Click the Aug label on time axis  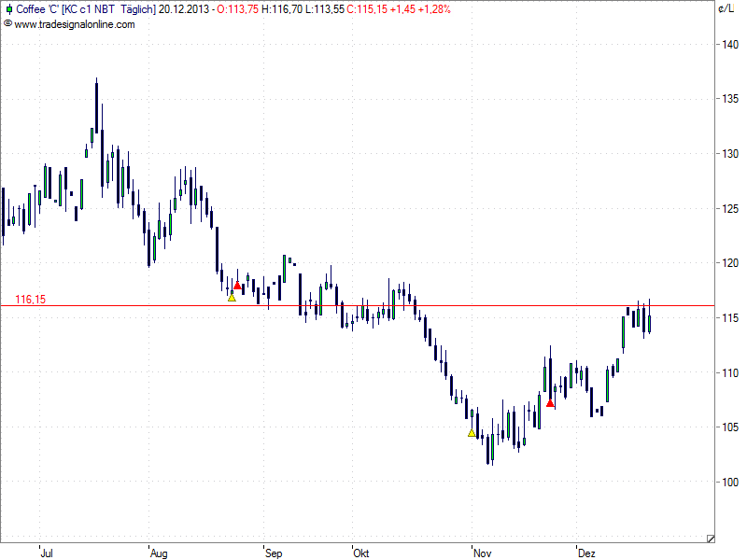pos(159,553)
